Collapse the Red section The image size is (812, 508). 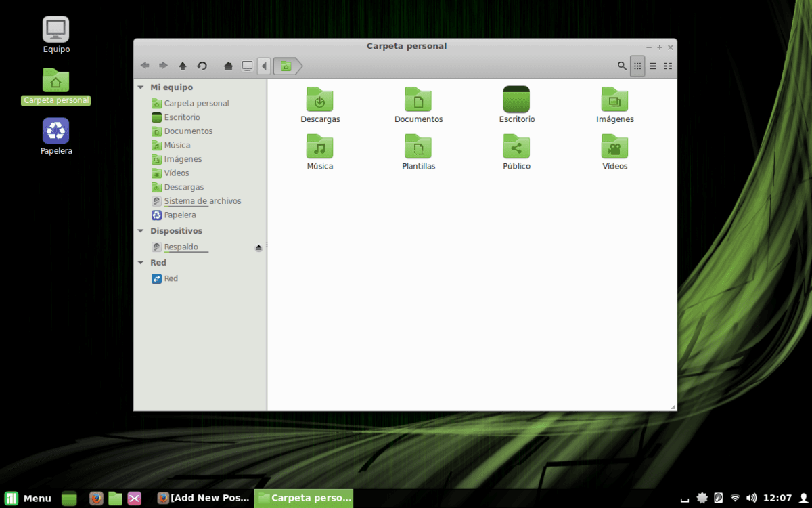tap(141, 262)
